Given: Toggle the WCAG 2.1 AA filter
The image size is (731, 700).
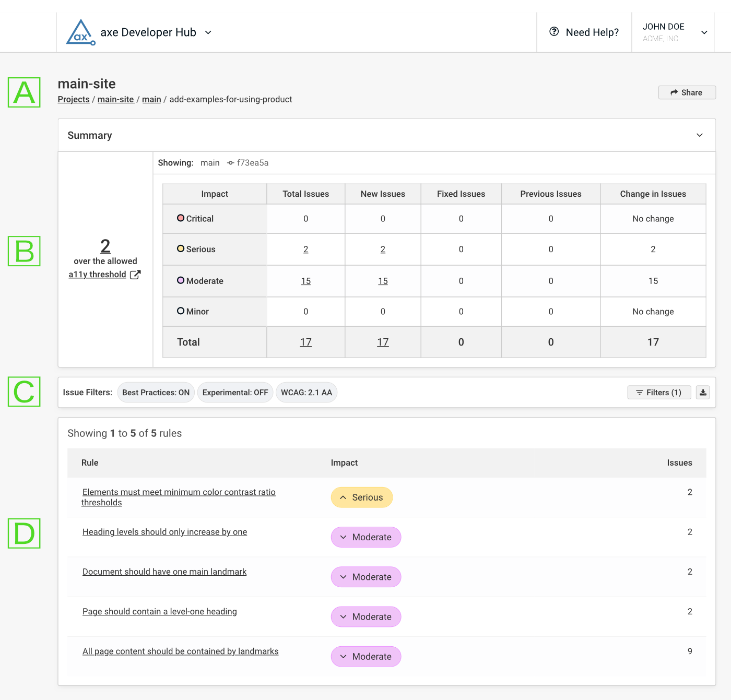Looking at the screenshot, I should [x=306, y=392].
